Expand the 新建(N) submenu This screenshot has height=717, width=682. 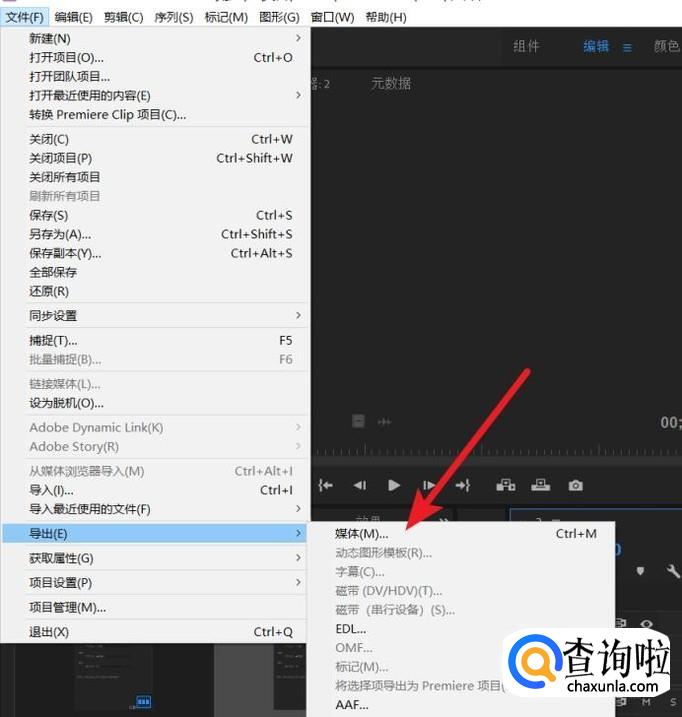[155, 38]
